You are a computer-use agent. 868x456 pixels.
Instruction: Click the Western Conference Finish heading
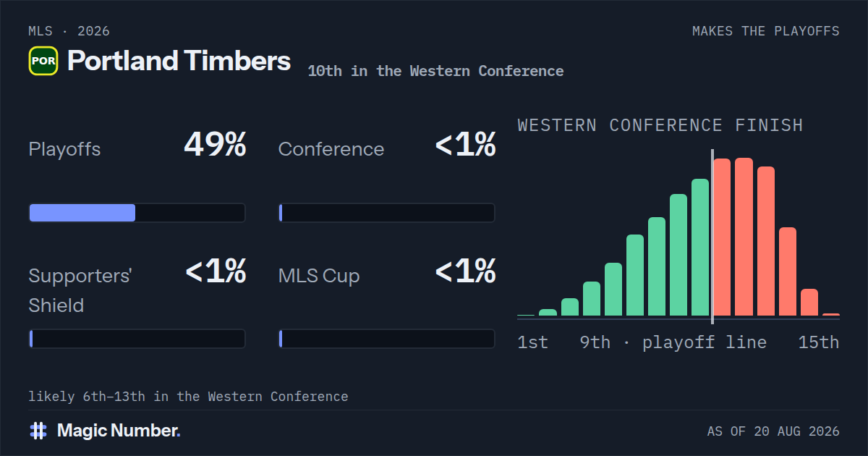[660, 125]
